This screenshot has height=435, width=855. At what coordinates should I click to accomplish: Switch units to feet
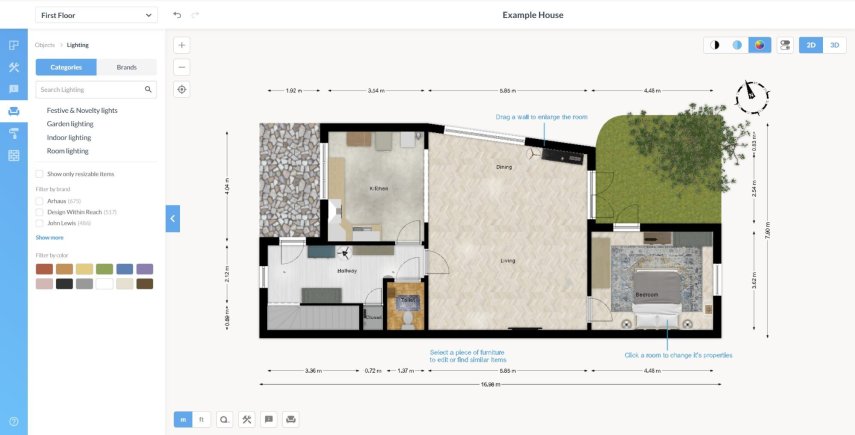[x=201, y=419]
